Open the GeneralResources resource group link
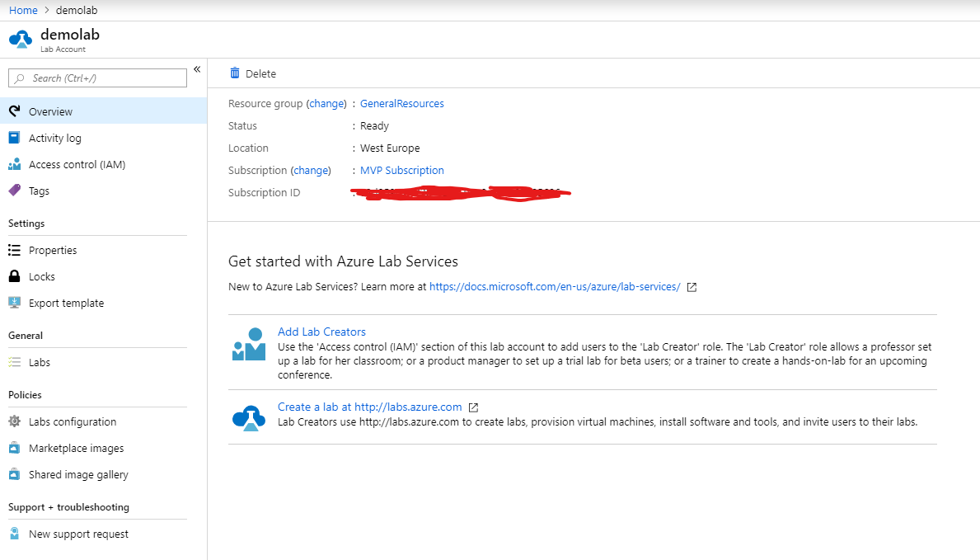 (x=401, y=103)
